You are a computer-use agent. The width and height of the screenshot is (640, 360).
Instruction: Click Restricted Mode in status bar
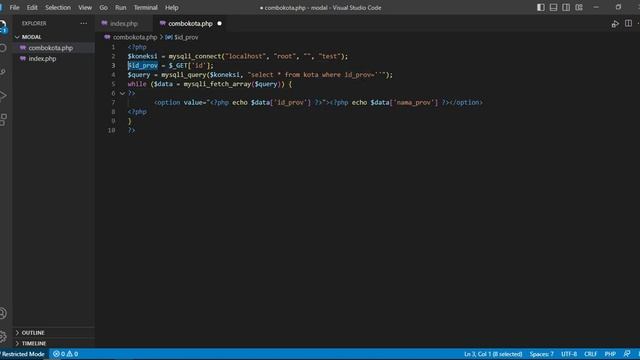coord(24,354)
